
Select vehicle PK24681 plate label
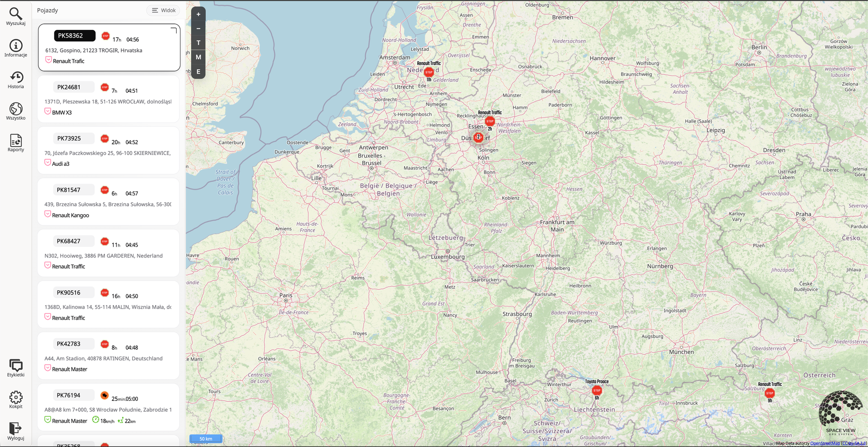[x=74, y=87]
